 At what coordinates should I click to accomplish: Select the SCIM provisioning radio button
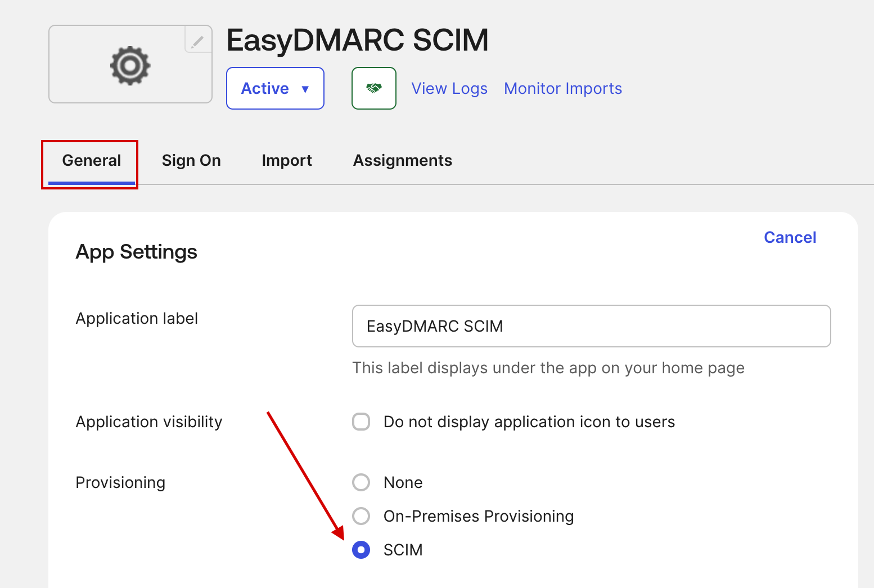tap(361, 550)
